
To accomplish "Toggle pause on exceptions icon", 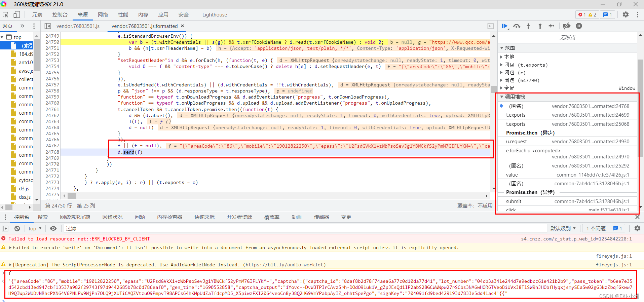I will pos(579,26).
